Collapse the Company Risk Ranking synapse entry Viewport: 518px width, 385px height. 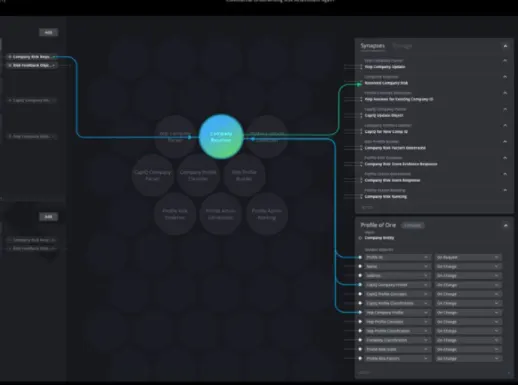(x=505, y=190)
